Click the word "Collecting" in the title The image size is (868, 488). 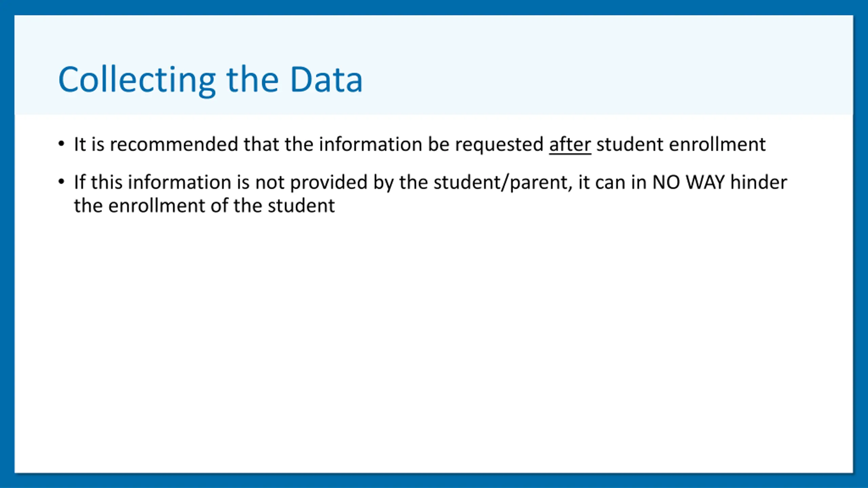pos(137,81)
